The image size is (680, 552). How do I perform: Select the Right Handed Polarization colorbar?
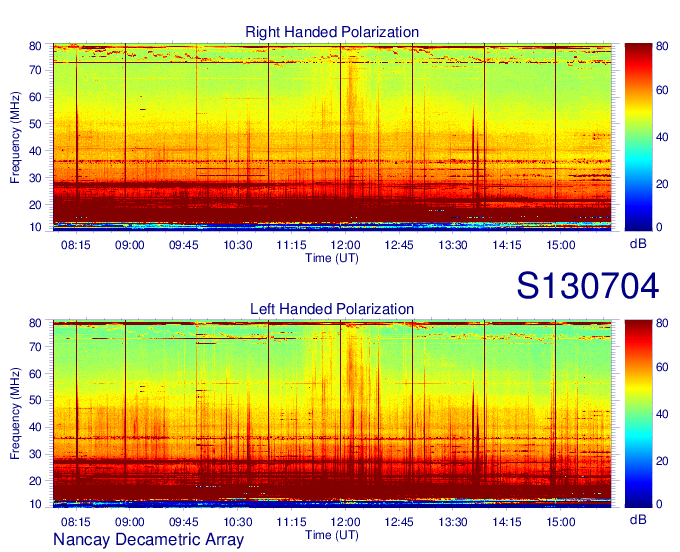pyautogui.click(x=638, y=137)
